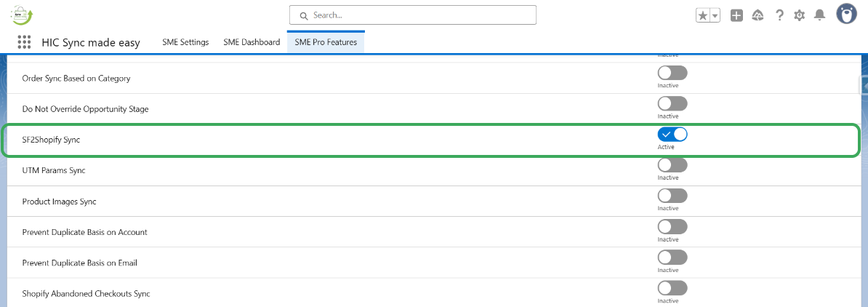Open the Trailhead guidance icon
The height and width of the screenshot is (307, 868).
tap(758, 15)
